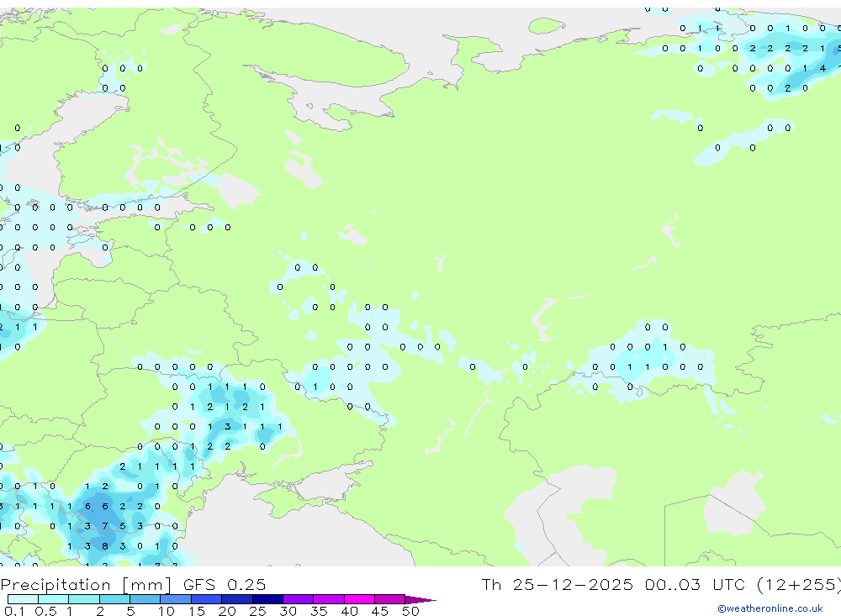
Task: Click the lightest cyan legend swatch above 0.1
Action: point(23,599)
